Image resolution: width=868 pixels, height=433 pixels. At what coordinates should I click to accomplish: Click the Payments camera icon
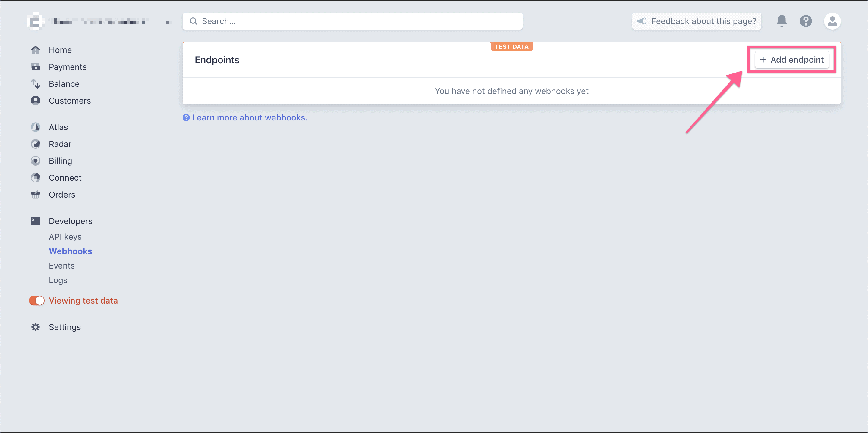[x=35, y=67]
